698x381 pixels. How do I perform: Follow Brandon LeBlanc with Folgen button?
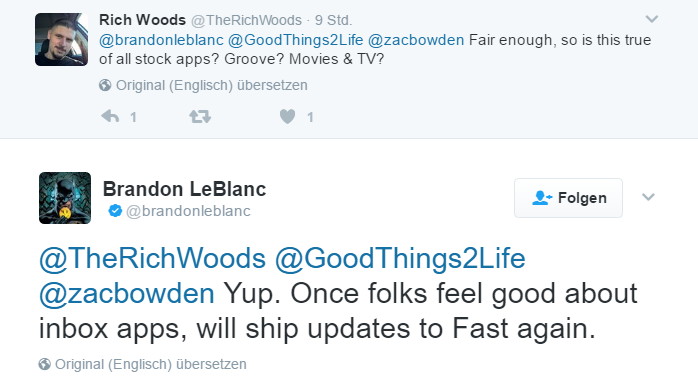click(568, 198)
